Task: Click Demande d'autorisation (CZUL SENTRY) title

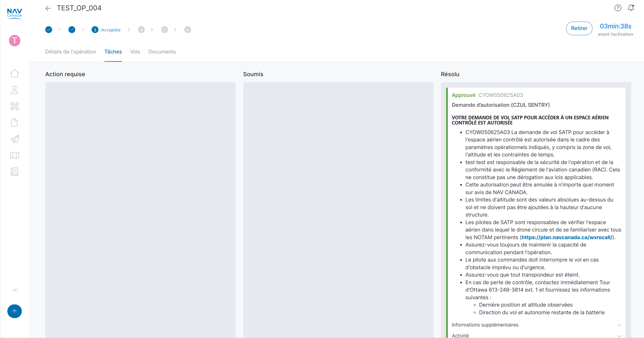Action: (501, 105)
